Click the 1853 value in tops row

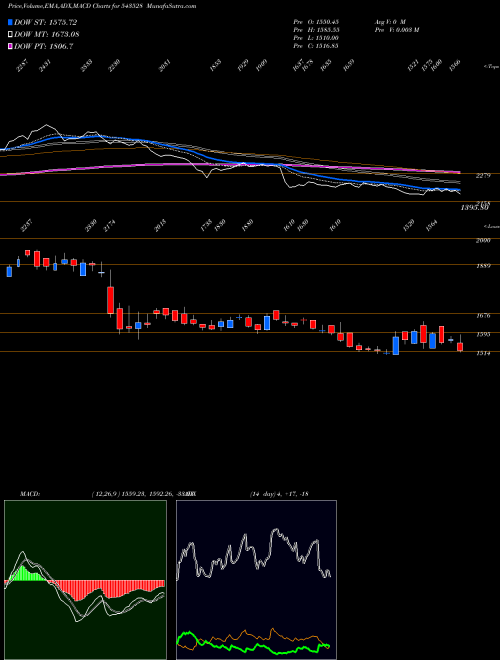pos(215,66)
